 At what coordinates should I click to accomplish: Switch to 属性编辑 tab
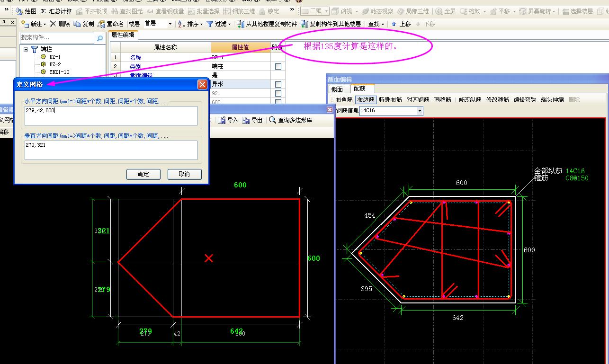tap(123, 35)
